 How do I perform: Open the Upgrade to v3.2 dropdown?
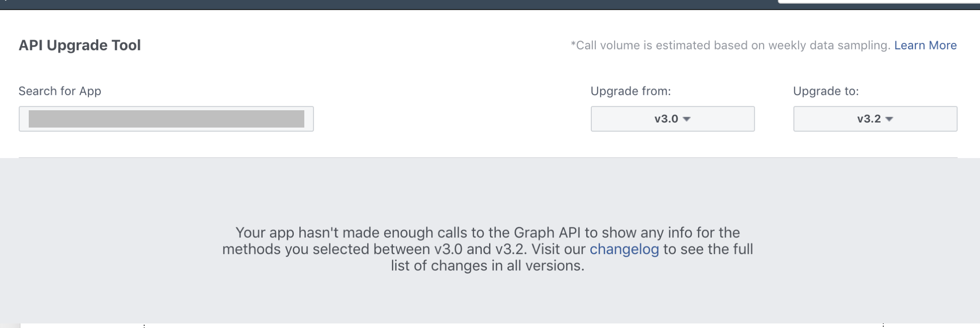coord(875,119)
